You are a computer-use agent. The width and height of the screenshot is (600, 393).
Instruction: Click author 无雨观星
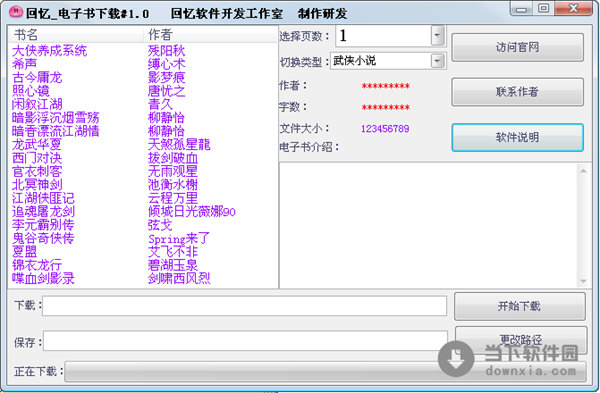[173, 171]
